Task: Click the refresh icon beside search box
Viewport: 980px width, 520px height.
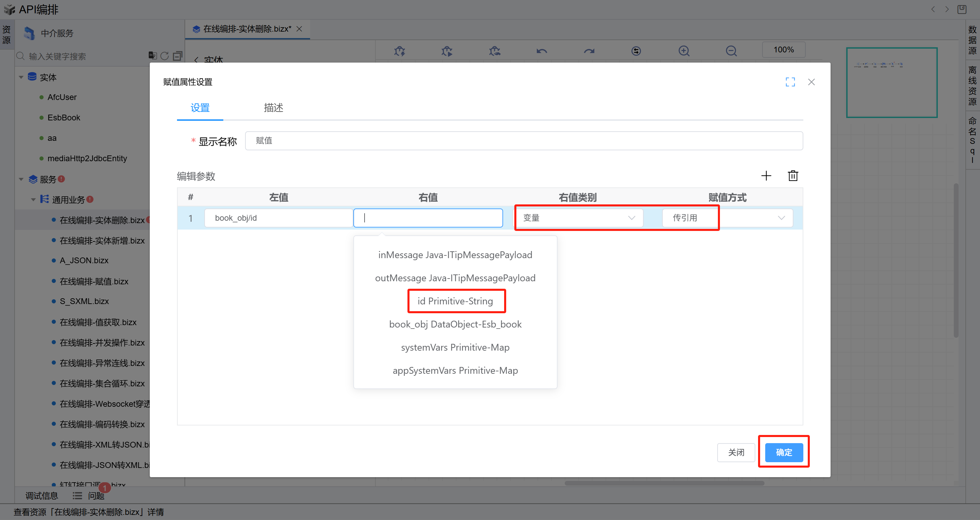Action: (165, 56)
